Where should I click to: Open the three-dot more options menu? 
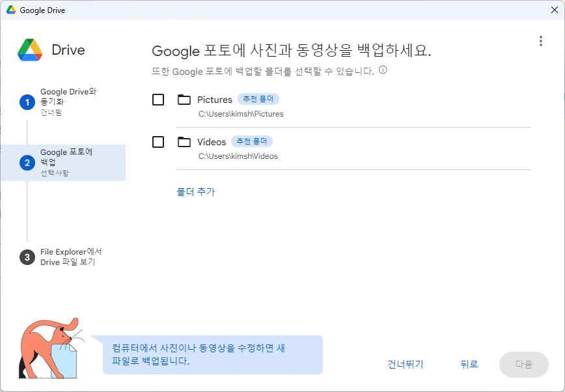540,41
